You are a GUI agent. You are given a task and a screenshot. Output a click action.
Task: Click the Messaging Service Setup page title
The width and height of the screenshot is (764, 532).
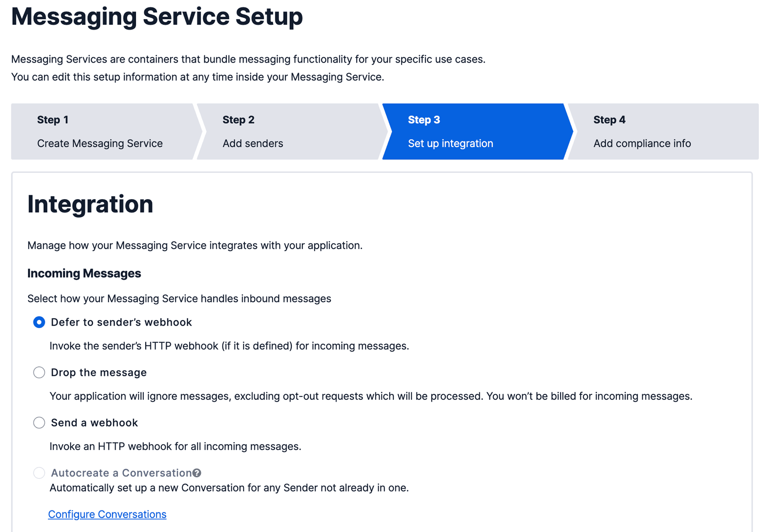point(157,17)
